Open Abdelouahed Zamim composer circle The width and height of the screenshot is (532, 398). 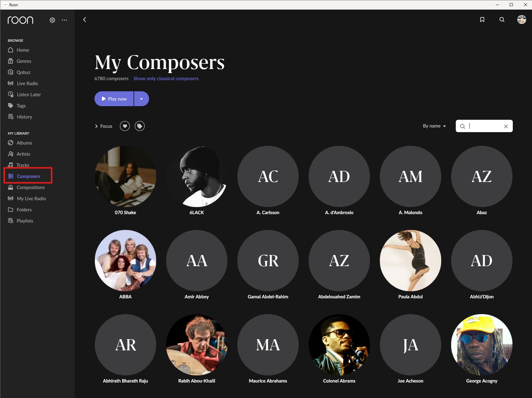(339, 261)
